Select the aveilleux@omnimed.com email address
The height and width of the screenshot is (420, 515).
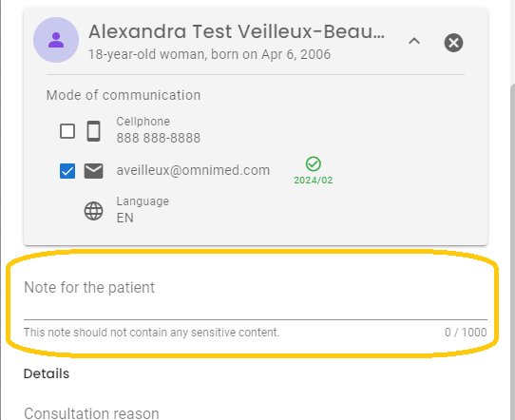click(193, 170)
